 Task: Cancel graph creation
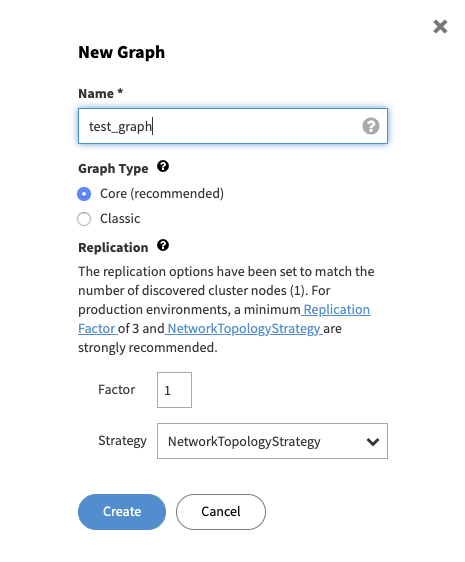pos(221,512)
